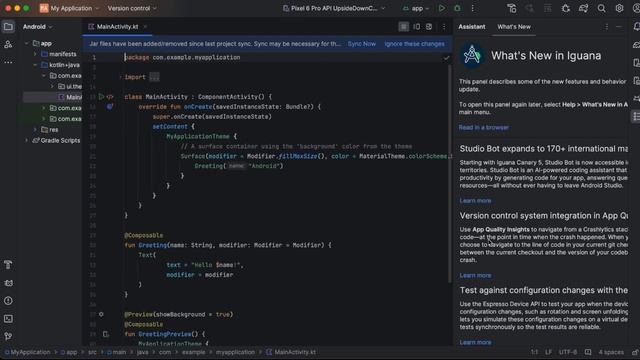Collapse the kotlin+java folder
This screenshot has height=360, width=640.
(x=35, y=65)
